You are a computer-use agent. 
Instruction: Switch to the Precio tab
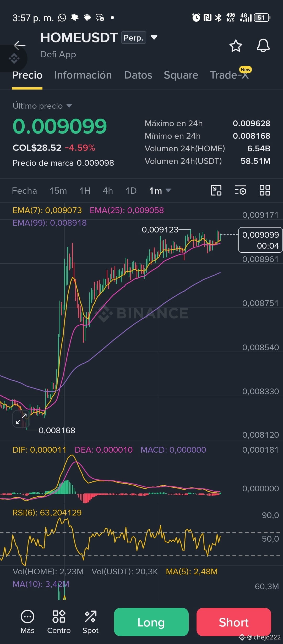(27, 75)
